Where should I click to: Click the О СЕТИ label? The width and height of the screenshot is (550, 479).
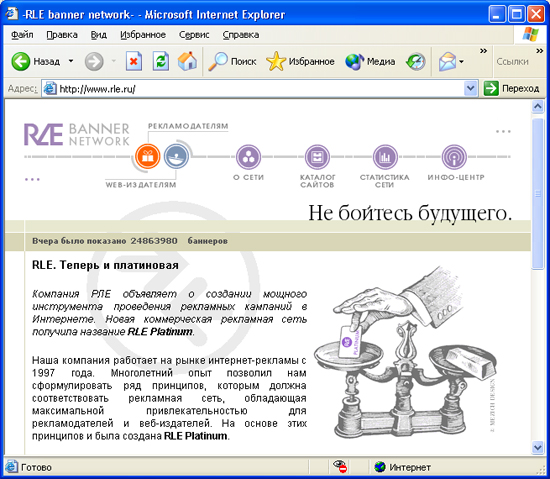(x=248, y=177)
